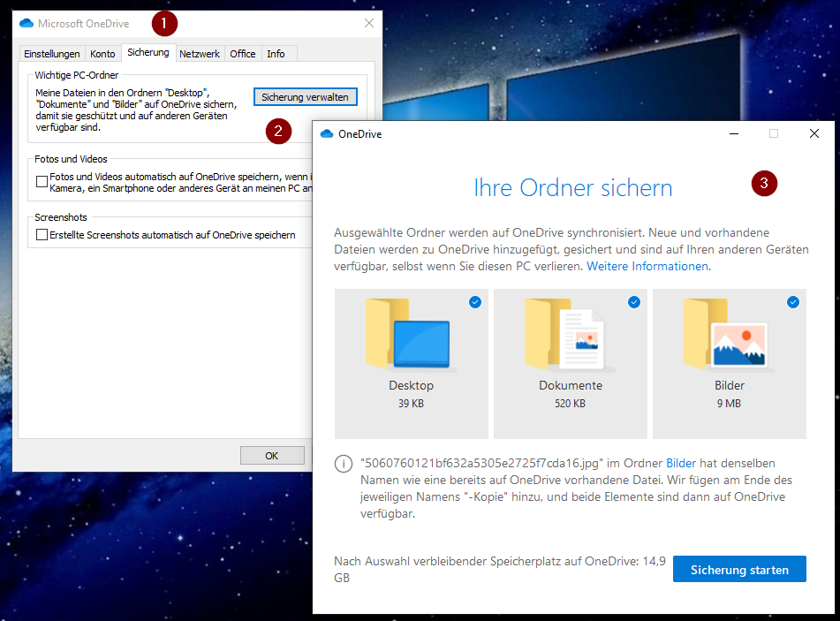Open the Bilder link in the duplicate notice
Viewport: 840px width, 621px height.
(681, 464)
